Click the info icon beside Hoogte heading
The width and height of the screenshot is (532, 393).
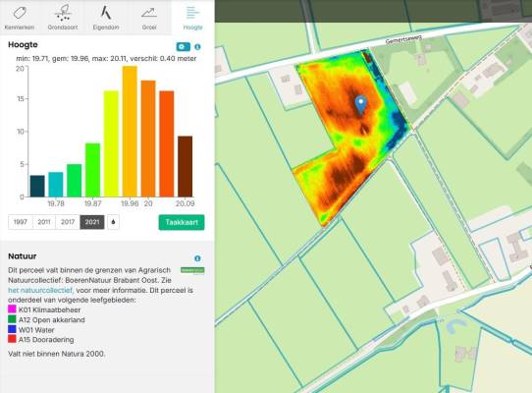click(198, 47)
